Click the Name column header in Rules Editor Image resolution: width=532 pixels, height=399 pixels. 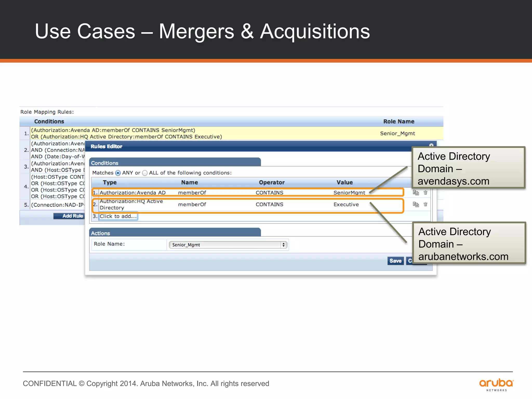189,182
